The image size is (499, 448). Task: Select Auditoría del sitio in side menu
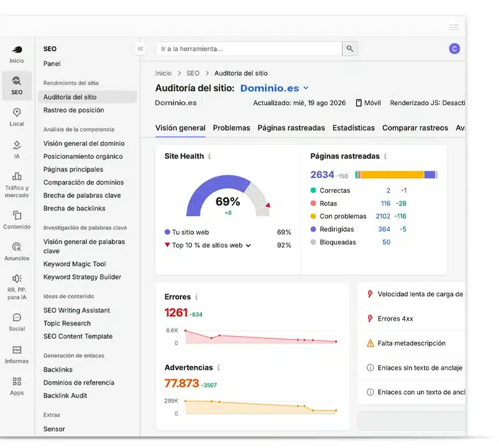[x=88, y=97]
